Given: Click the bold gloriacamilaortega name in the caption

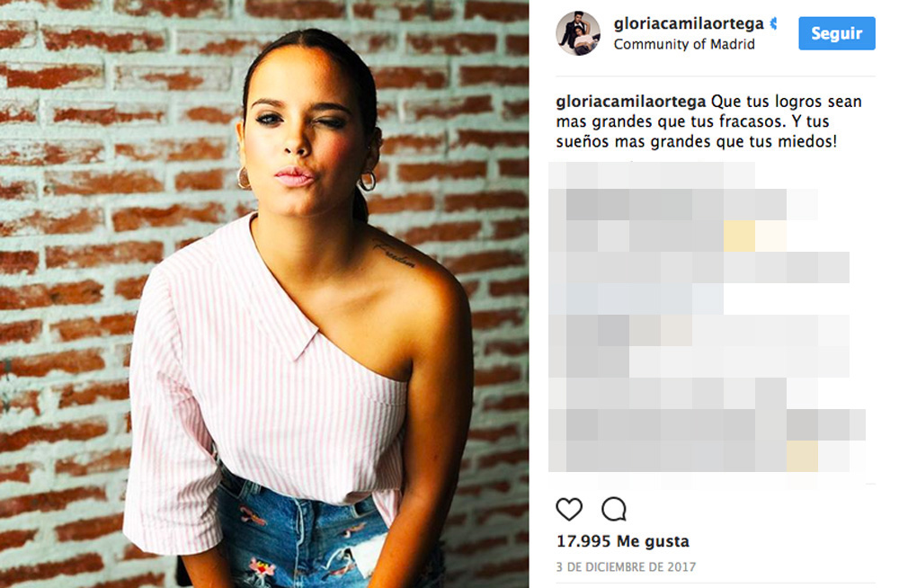Looking at the screenshot, I should 631,102.
